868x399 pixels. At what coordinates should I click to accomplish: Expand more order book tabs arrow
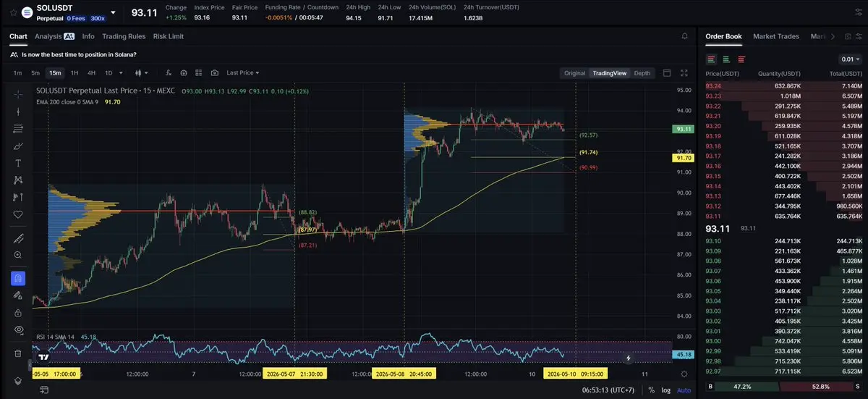click(x=833, y=36)
